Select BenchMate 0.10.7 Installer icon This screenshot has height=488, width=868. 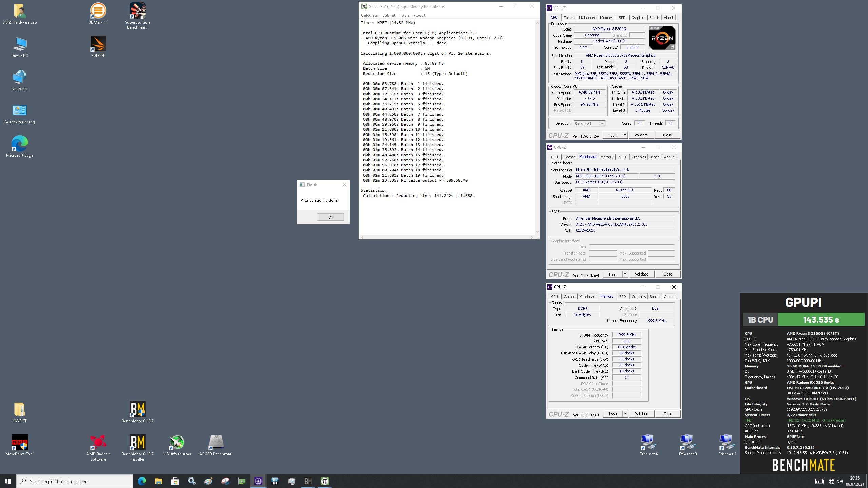click(137, 448)
